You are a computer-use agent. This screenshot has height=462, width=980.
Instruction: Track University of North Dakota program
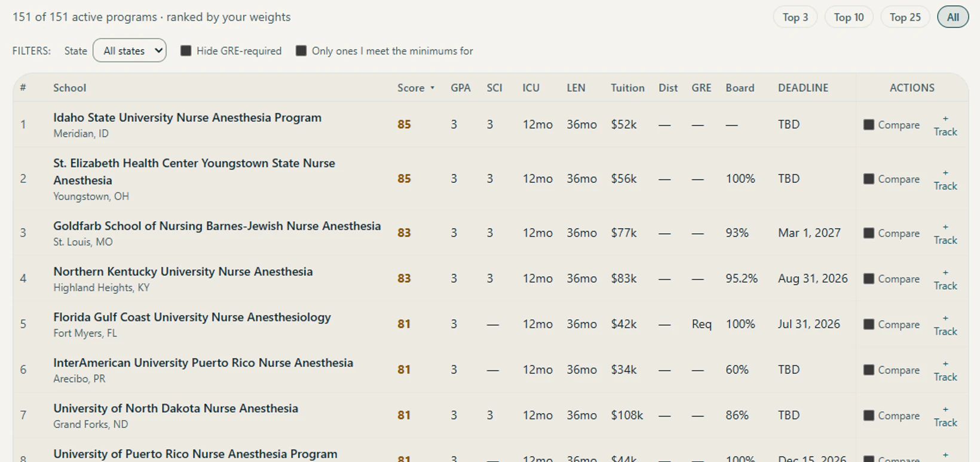point(945,415)
